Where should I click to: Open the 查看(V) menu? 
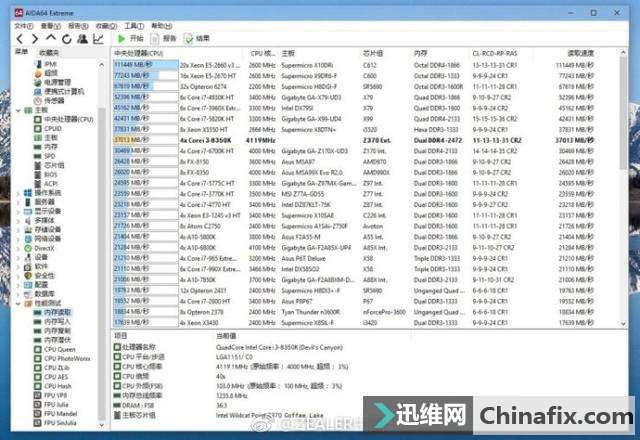point(51,26)
